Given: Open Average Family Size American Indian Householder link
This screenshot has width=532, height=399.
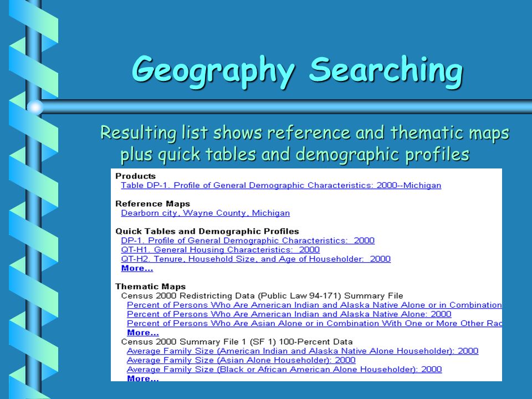Looking at the screenshot, I should pyautogui.click(x=303, y=351).
